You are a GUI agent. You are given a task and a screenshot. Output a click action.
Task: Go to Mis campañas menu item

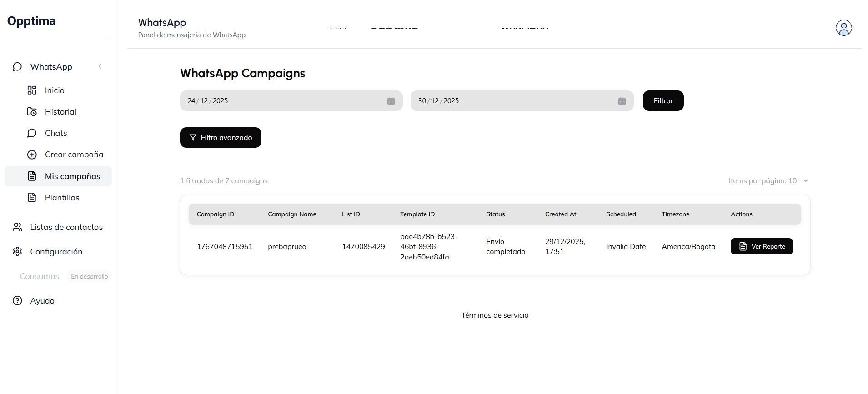point(72,176)
